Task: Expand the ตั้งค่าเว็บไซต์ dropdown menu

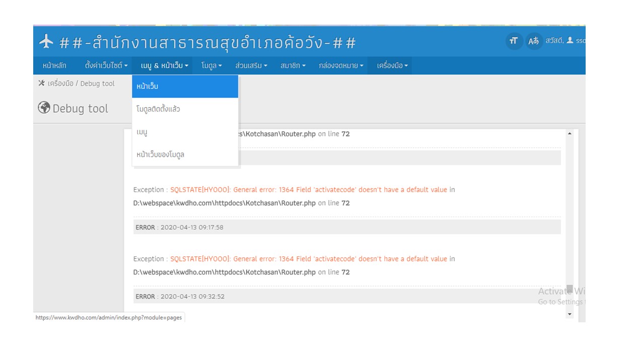Action: click(x=106, y=65)
